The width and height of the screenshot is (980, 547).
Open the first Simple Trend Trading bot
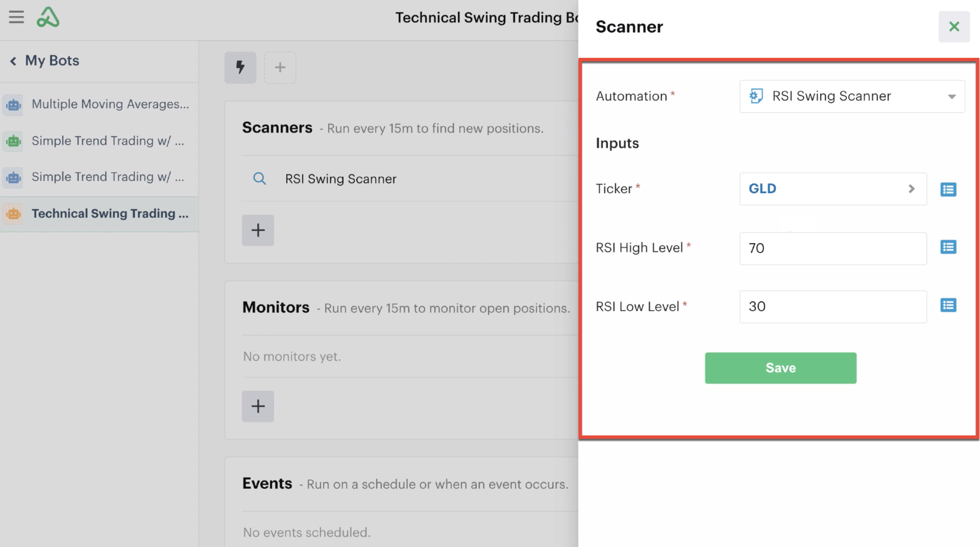pyautogui.click(x=99, y=141)
